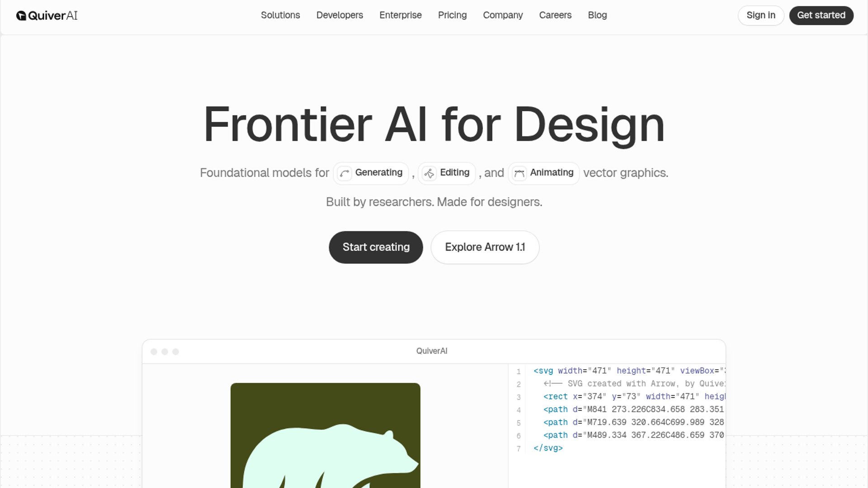
Task: Click the rightmost window dot in the mockup
Action: coord(176,351)
